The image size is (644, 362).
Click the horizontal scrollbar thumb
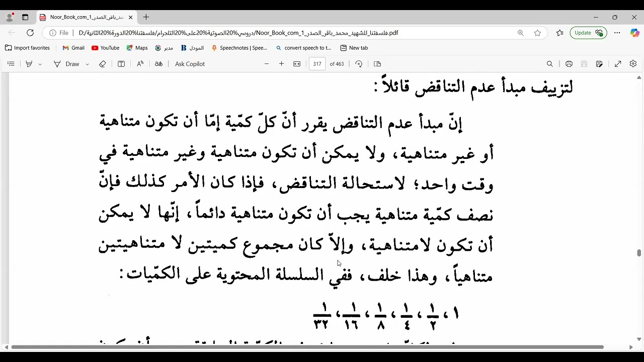point(307,347)
